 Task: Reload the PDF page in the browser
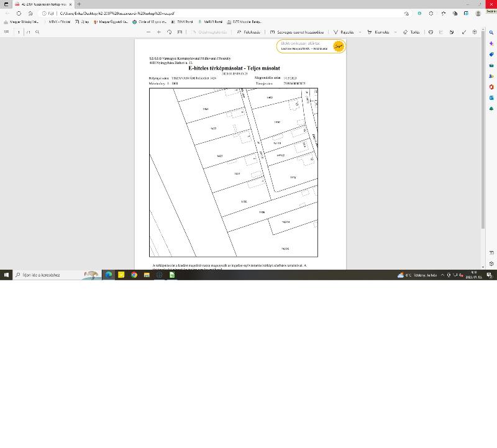point(19,14)
